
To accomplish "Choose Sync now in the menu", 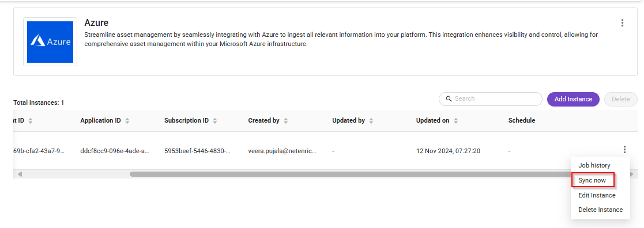I will pos(592,180).
